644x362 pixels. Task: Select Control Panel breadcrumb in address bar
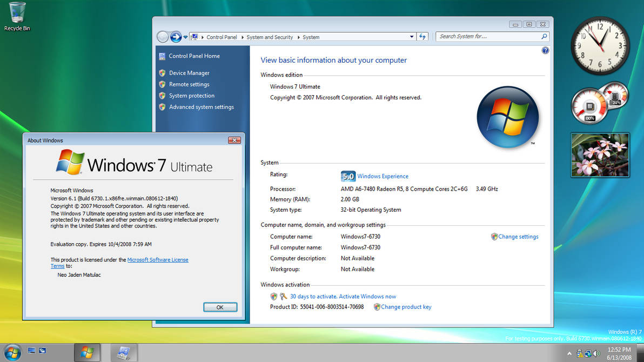coord(222,37)
